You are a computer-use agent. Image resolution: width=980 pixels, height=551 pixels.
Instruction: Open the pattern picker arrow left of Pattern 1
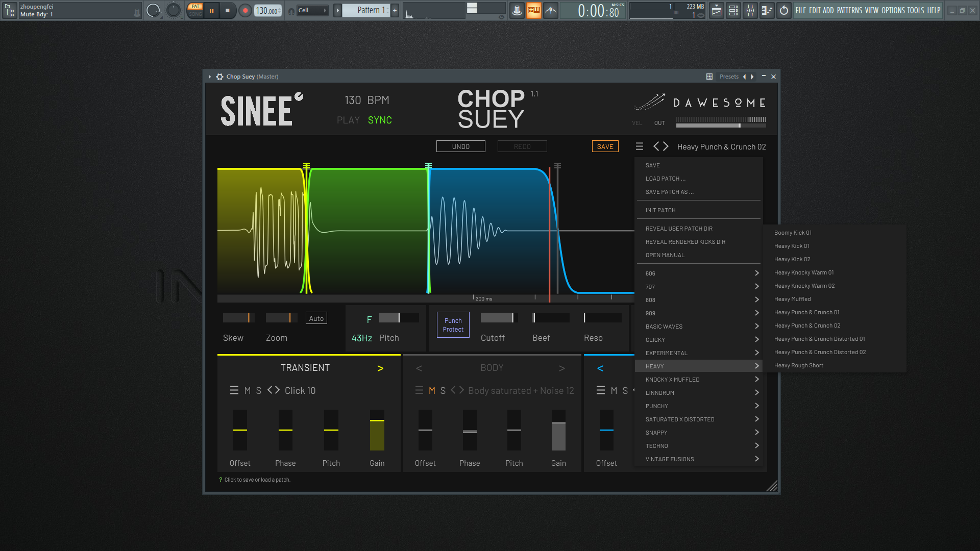coord(337,10)
